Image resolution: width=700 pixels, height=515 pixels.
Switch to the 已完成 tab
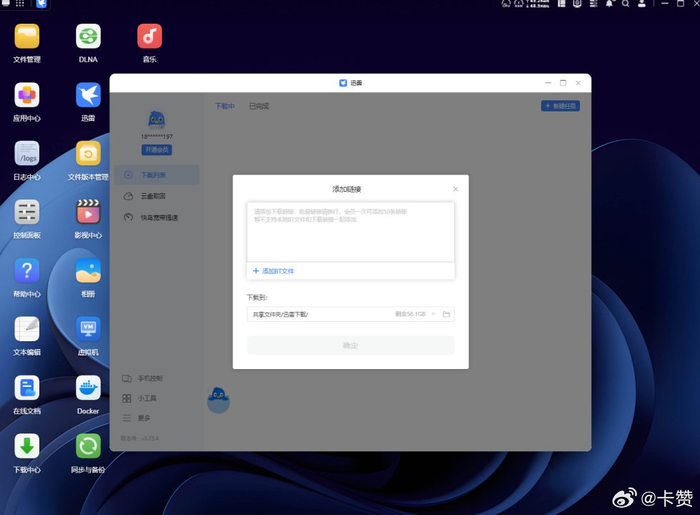pos(259,106)
